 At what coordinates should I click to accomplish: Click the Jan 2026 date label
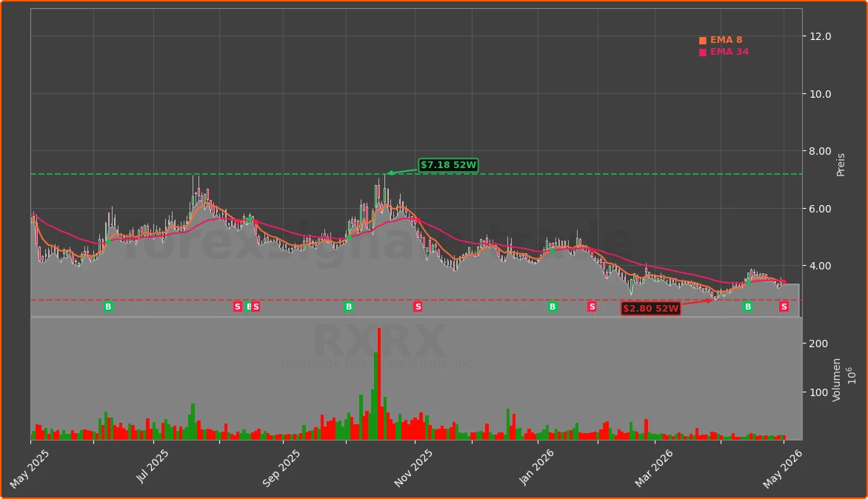click(536, 467)
